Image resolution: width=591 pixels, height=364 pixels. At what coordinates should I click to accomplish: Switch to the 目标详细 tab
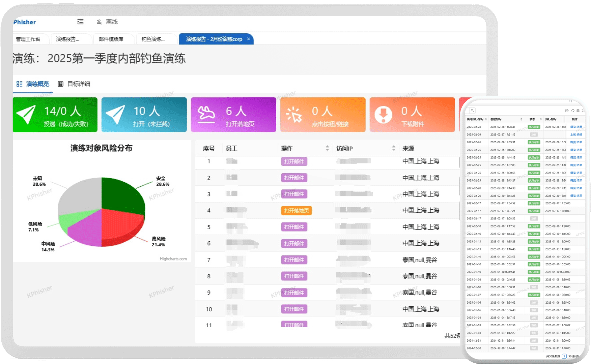(x=74, y=84)
